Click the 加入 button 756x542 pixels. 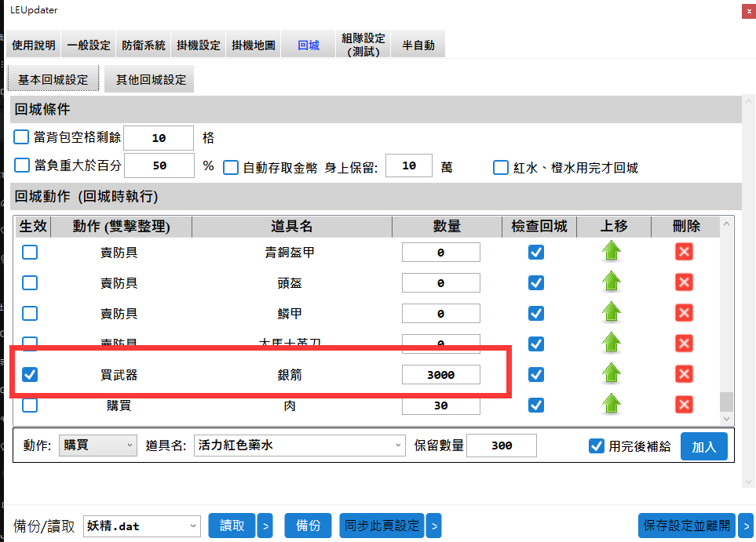coord(704,446)
